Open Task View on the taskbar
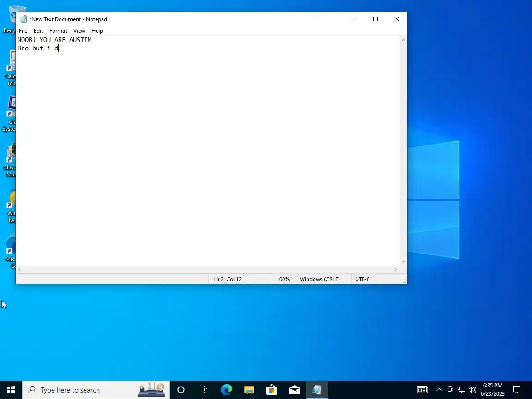 tap(203, 390)
